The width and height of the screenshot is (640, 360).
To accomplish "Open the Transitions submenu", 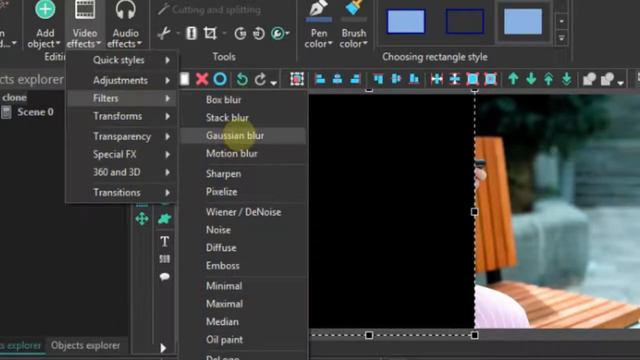I will (122, 192).
